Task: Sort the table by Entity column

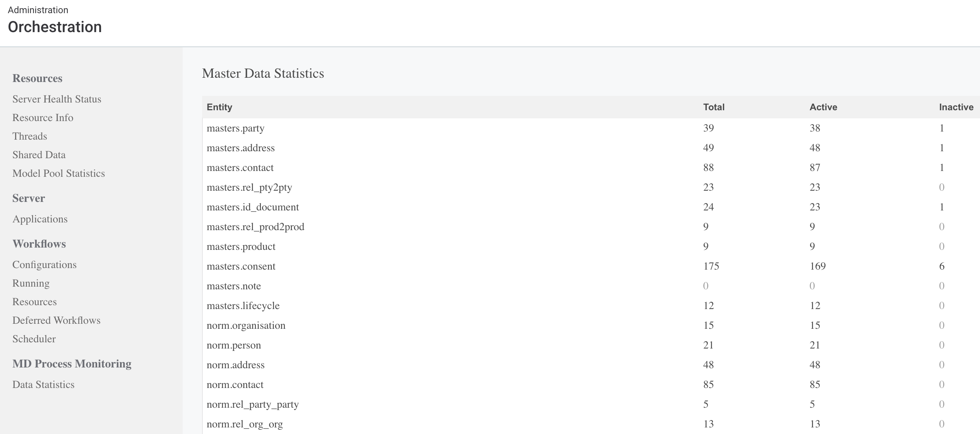Action: click(x=219, y=107)
